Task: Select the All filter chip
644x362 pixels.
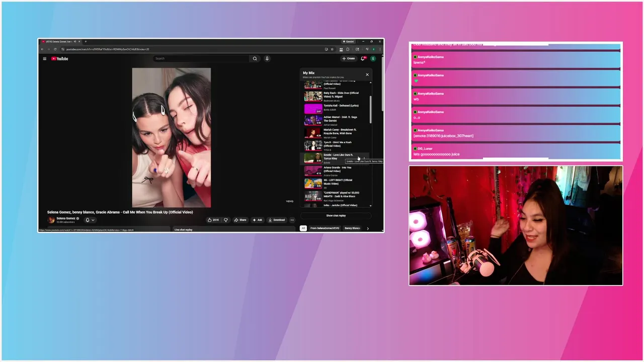Action: 303,228
